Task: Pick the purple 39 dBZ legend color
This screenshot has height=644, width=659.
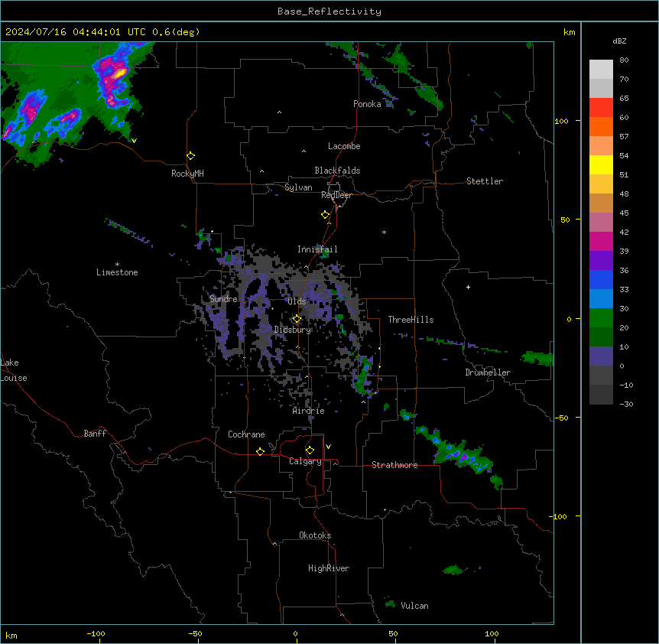Action: pyautogui.click(x=601, y=260)
